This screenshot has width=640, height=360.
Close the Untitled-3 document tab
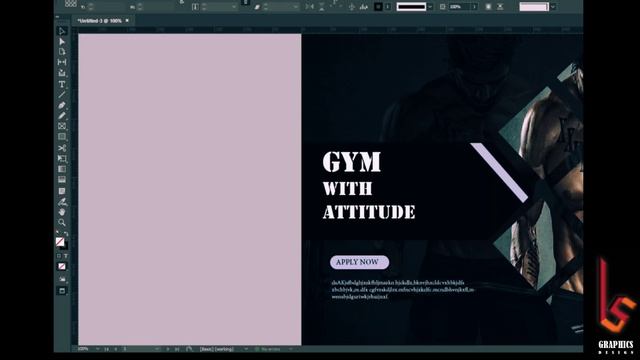[127, 20]
